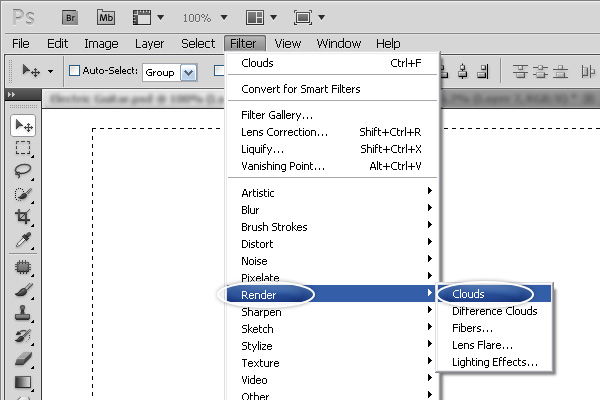The height and width of the screenshot is (400, 600).
Task: Launch Adobe Bridge from the Br icon
Action: [x=70, y=18]
